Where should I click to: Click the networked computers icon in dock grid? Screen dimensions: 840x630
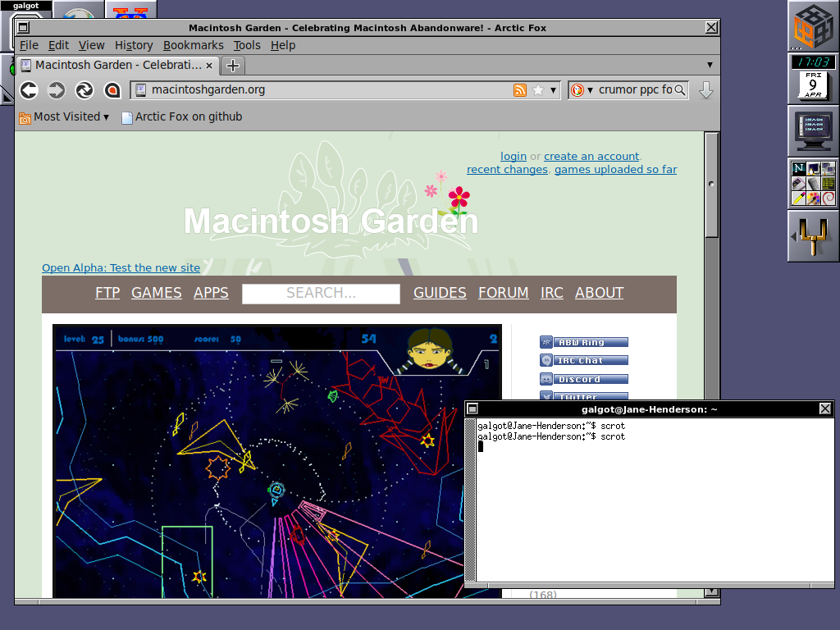click(829, 169)
